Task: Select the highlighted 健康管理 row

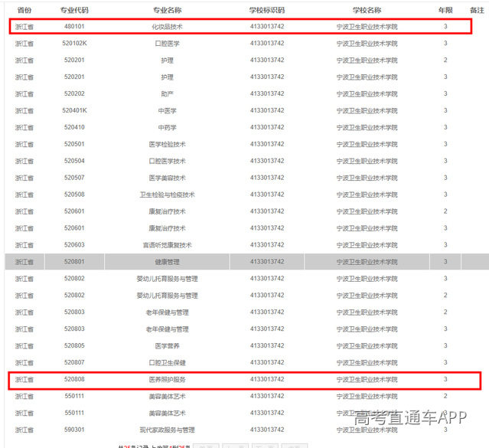Action: pyautogui.click(x=166, y=262)
